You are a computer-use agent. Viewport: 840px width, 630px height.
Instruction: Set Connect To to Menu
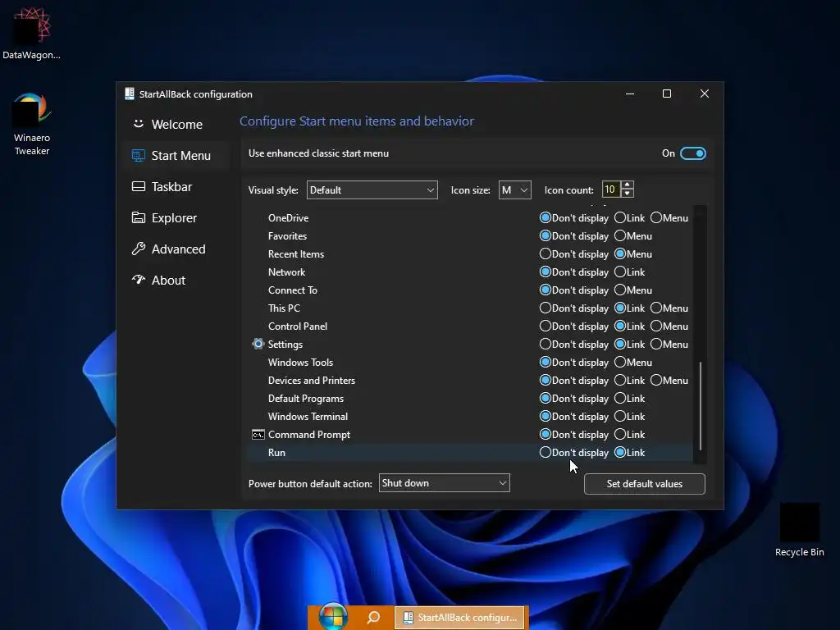[633, 290]
